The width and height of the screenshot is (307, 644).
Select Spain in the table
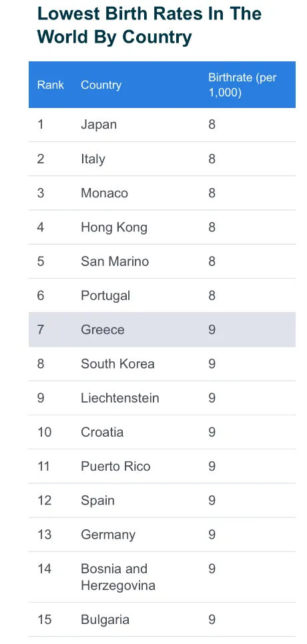pyautogui.click(x=98, y=501)
